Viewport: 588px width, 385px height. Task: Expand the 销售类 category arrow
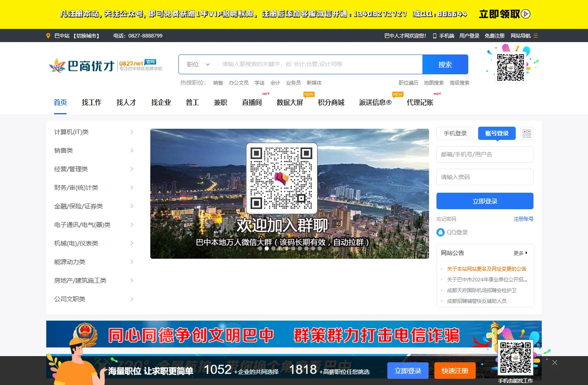[x=132, y=151]
